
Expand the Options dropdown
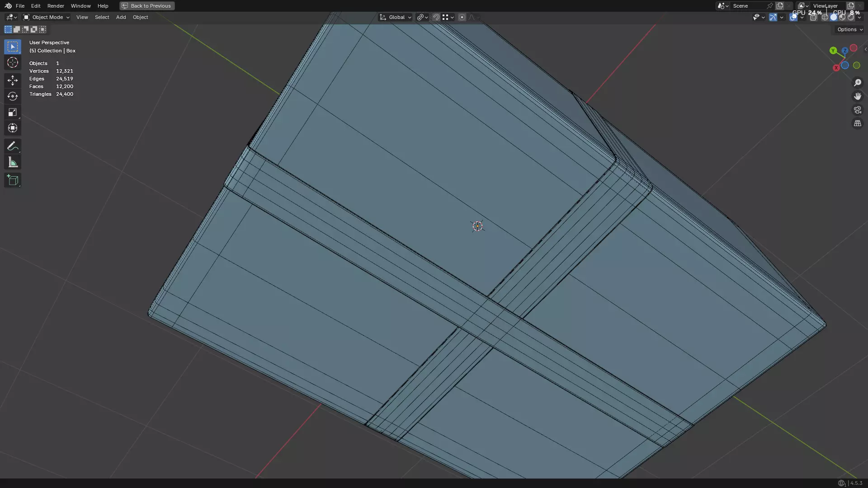click(850, 29)
